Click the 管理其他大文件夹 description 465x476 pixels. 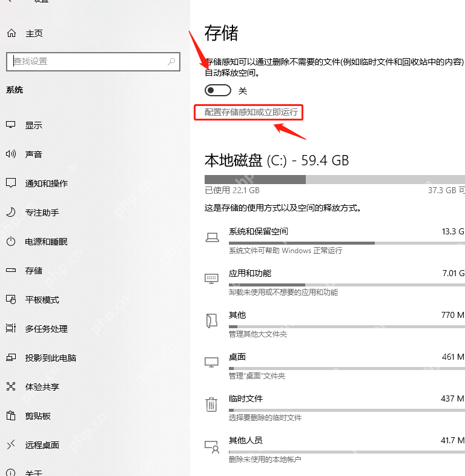(258, 334)
